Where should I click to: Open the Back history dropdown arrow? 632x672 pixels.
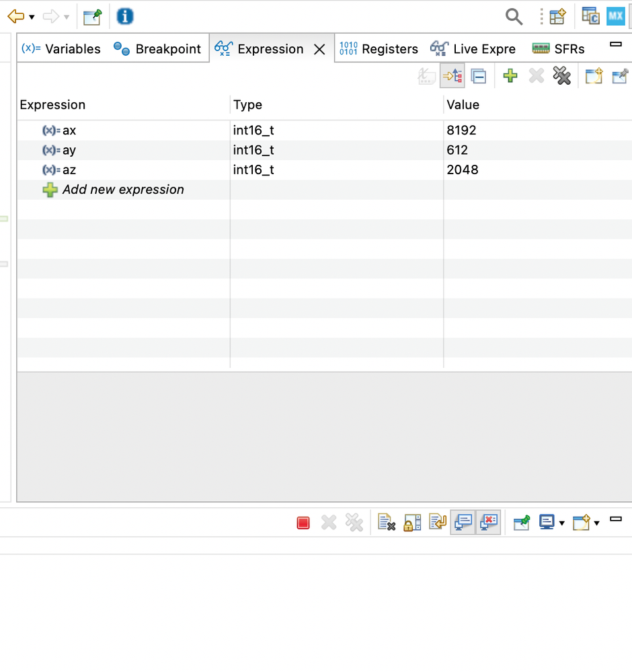point(32,17)
